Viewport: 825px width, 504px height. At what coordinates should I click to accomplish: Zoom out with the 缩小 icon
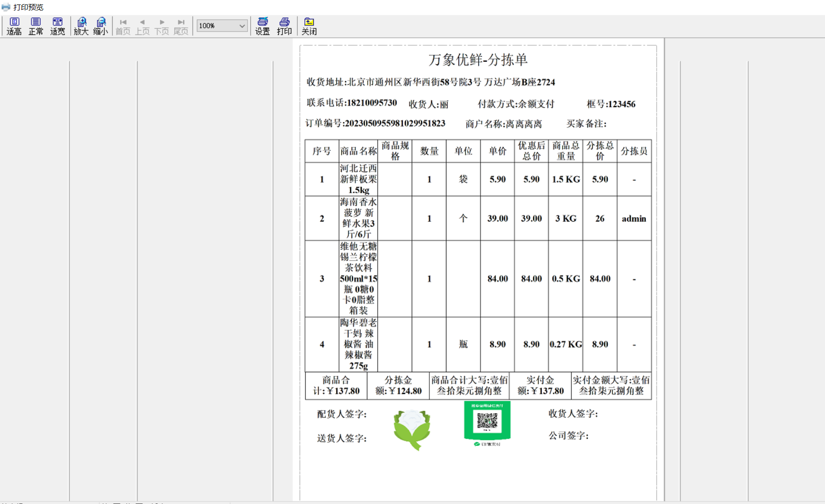[101, 26]
